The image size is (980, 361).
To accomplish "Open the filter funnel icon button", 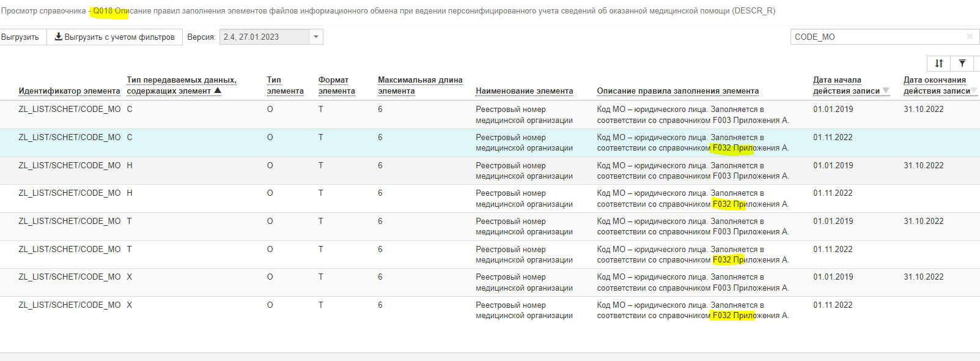I will (962, 63).
